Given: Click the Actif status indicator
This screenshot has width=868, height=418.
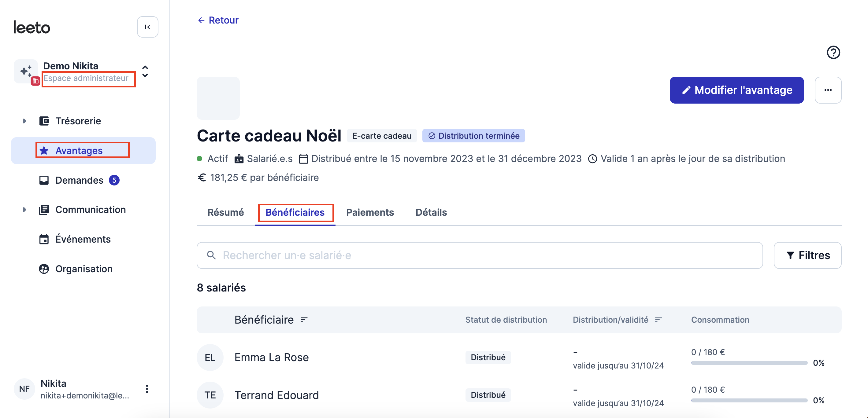Looking at the screenshot, I should pyautogui.click(x=213, y=159).
